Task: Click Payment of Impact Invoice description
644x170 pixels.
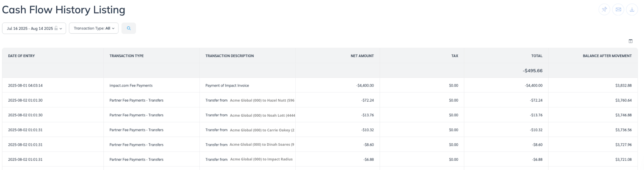Action: (x=227, y=85)
